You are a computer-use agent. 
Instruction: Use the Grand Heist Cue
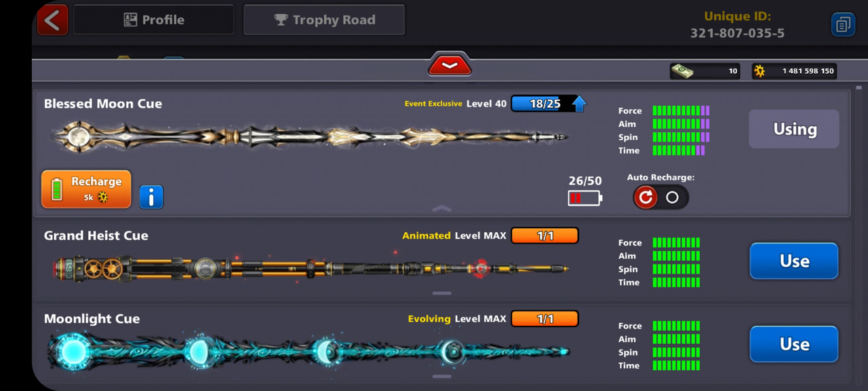[794, 261]
